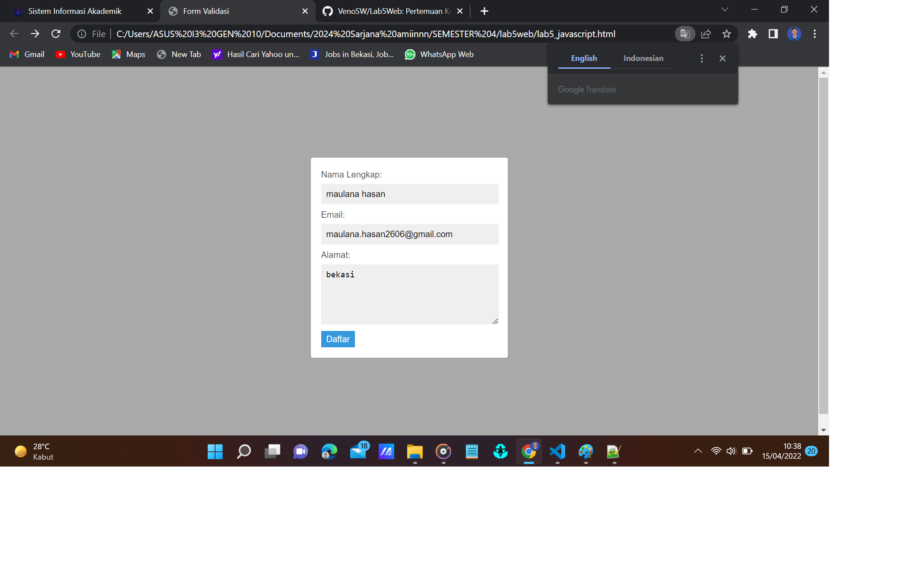The image size is (924, 578).
Task: Launch the paint palette app from taskbar
Action: [586, 451]
